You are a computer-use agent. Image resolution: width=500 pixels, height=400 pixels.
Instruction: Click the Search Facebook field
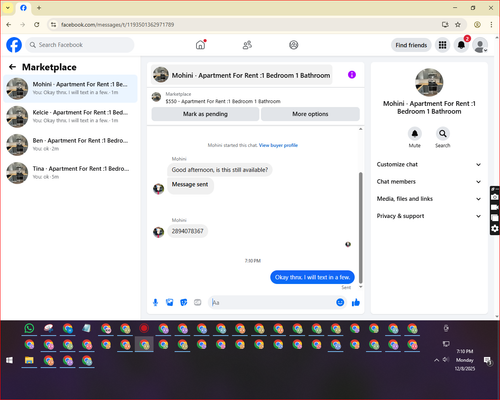80,45
